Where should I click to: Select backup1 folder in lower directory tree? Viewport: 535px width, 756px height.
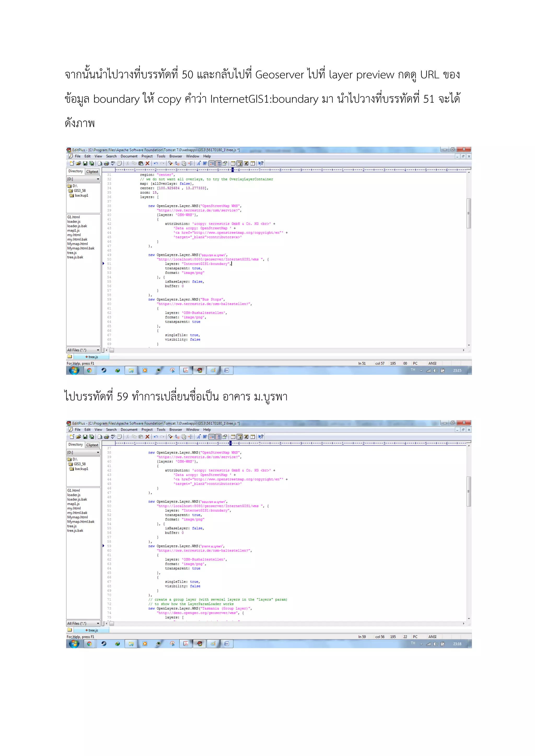(x=79, y=469)
